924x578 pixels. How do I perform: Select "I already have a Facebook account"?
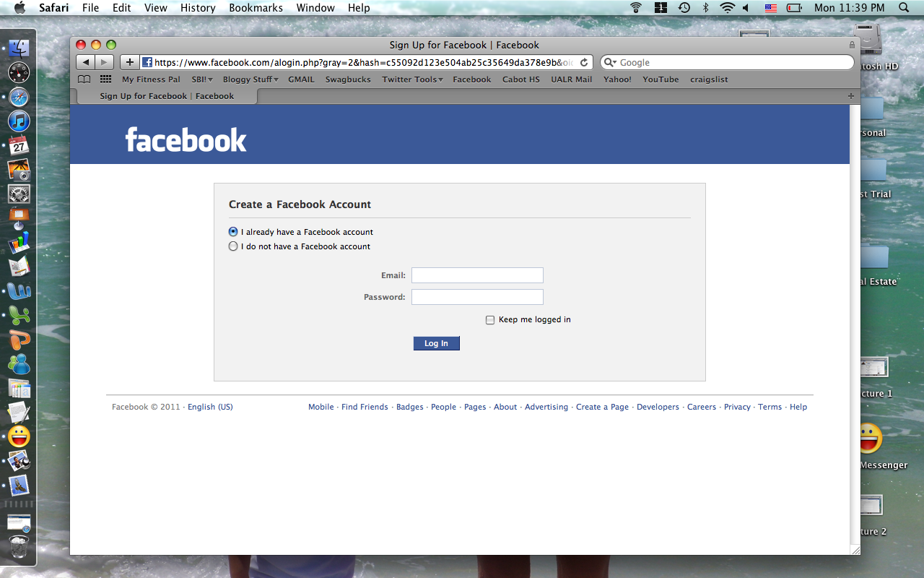[x=233, y=231]
